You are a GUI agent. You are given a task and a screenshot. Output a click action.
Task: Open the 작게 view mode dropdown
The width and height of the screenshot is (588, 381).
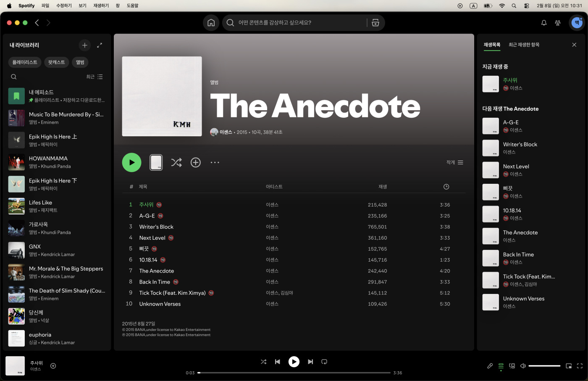454,162
